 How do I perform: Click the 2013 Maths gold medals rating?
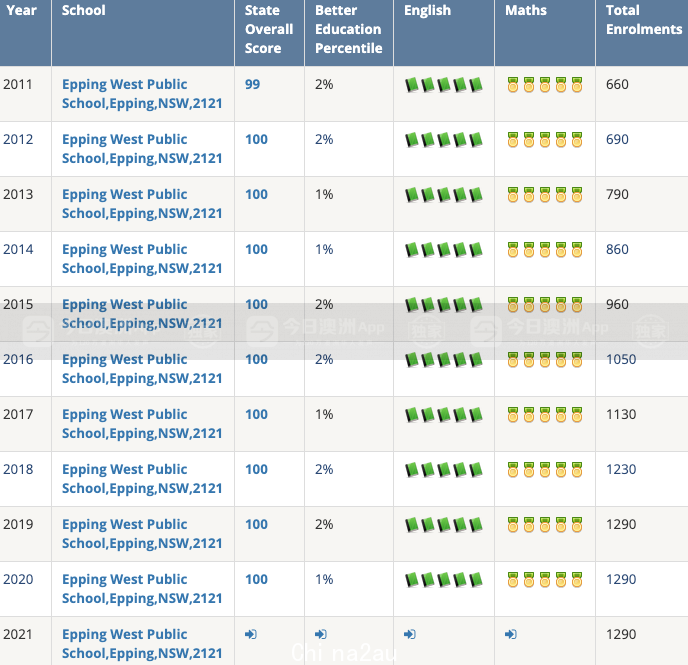coord(545,195)
